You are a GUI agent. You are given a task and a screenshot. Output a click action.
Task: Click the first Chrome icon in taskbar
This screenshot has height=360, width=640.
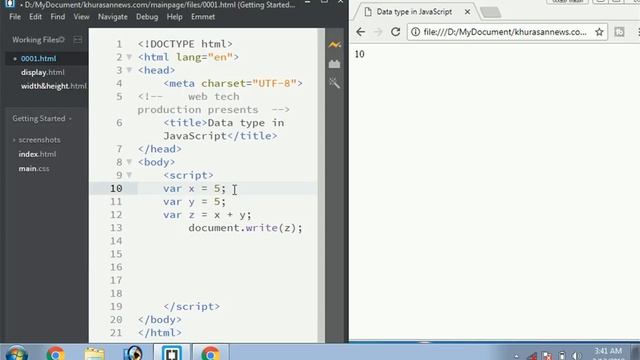pos(56,353)
